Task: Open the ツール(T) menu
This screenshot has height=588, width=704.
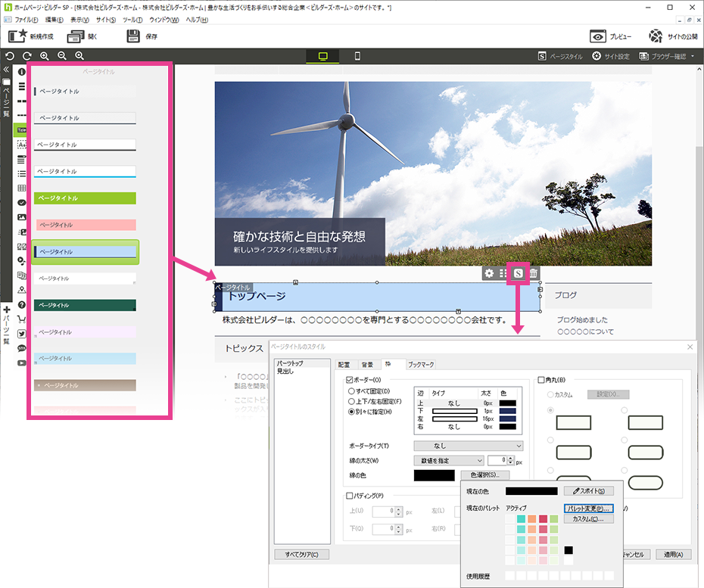Action: [132, 20]
